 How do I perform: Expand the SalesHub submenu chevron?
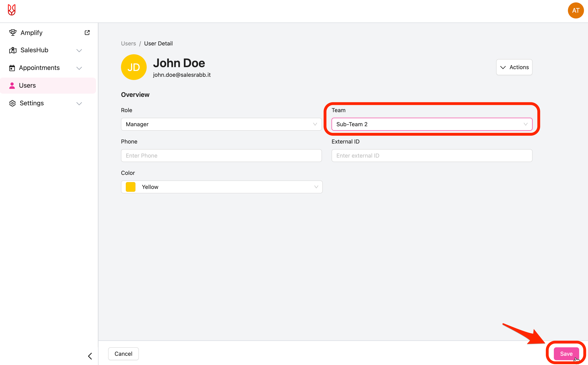(x=79, y=50)
